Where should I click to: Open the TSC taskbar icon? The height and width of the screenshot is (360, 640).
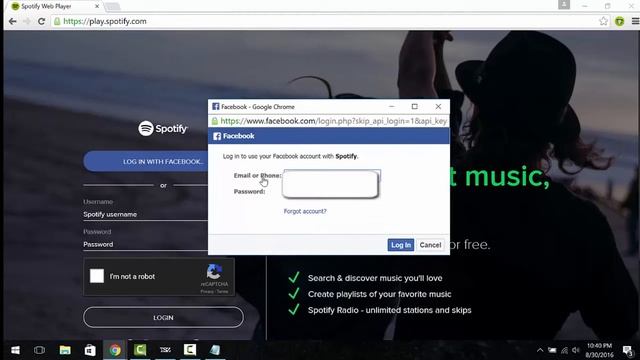pos(165,350)
